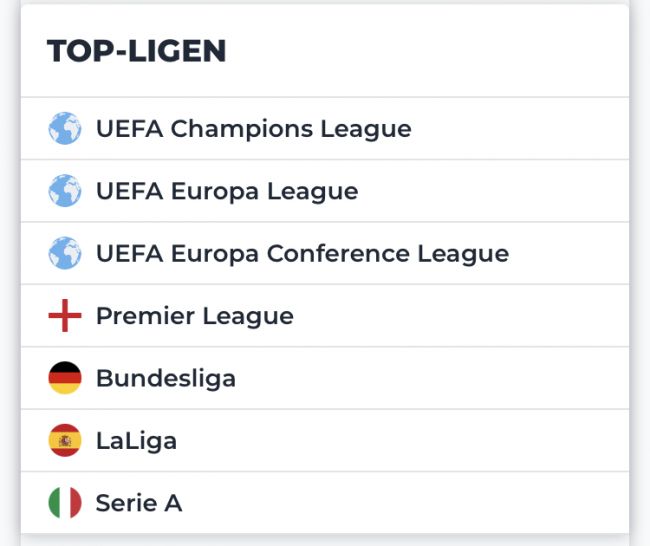The height and width of the screenshot is (546, 650).
Task: Click the England flag icon for Premier League
Action: [x=65, y=316]
